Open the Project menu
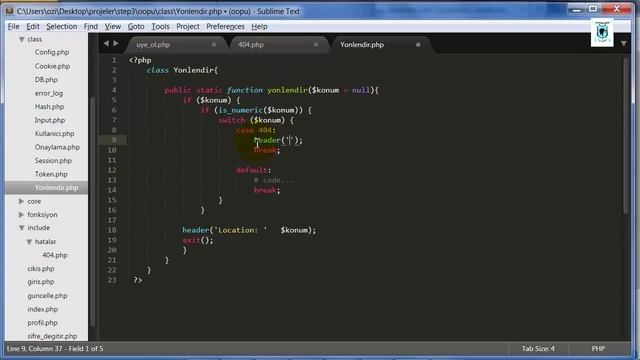Screen dimensions: 640x360 tap(188, 27)
